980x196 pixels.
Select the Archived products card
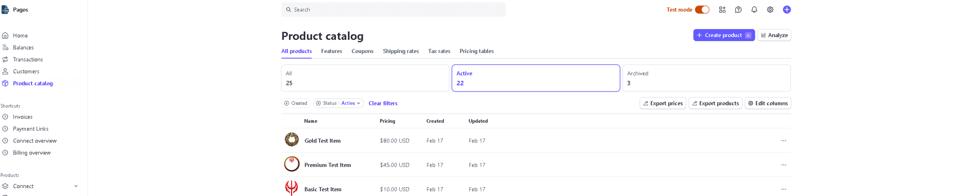[x=706, y=78]
